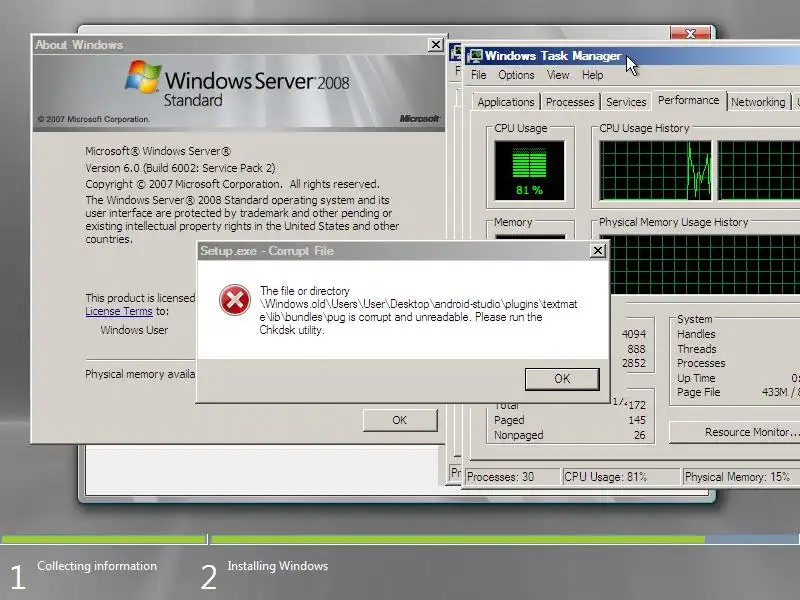
Task: Open the File menu in Task Manager
Action: (479, 75)
